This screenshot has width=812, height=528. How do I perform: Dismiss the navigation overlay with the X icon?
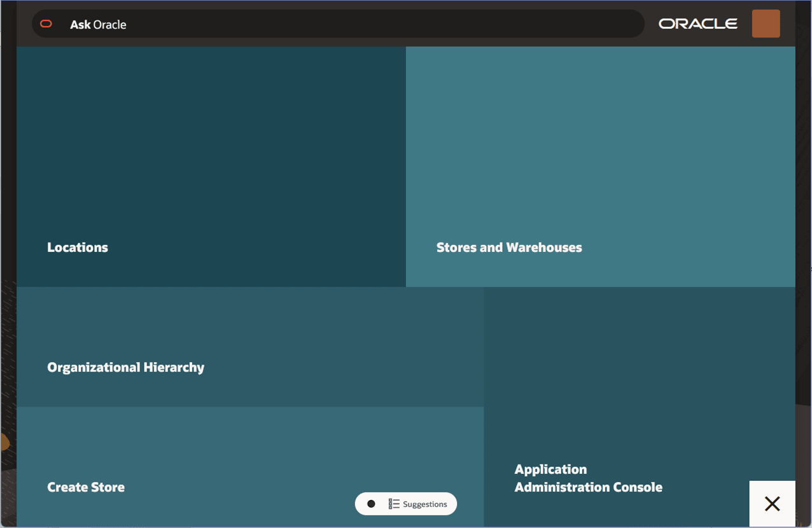tap(771, 503)
